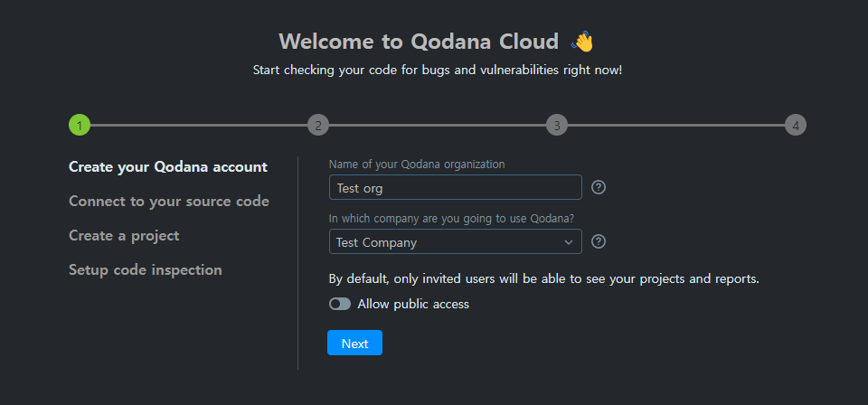Click the waving hand emoji in title
Screen dimensions: 868x405
click(583, 42)
